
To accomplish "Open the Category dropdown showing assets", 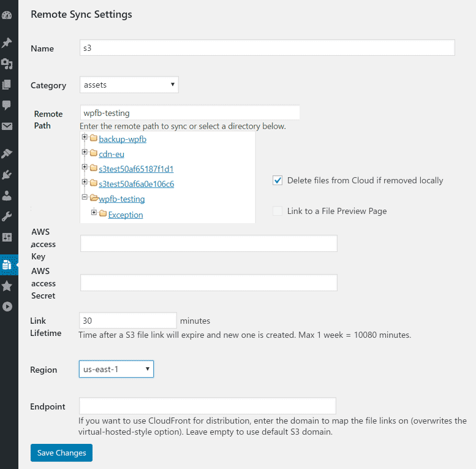I will 129,85.
